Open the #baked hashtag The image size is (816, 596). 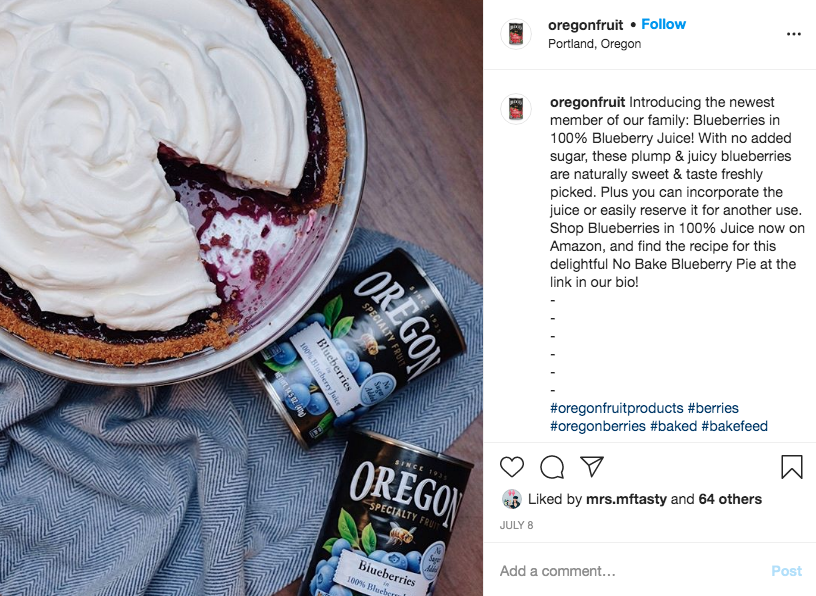(673, 426)
